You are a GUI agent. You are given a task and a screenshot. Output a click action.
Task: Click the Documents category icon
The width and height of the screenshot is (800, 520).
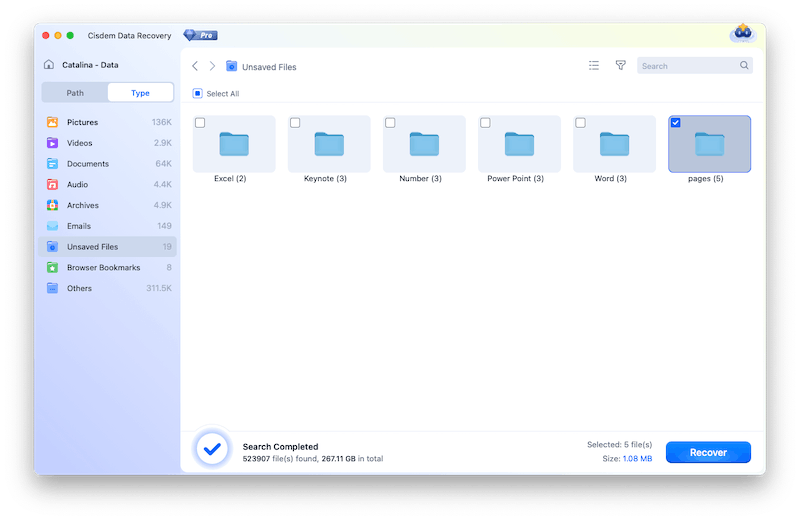coord(52,164)
